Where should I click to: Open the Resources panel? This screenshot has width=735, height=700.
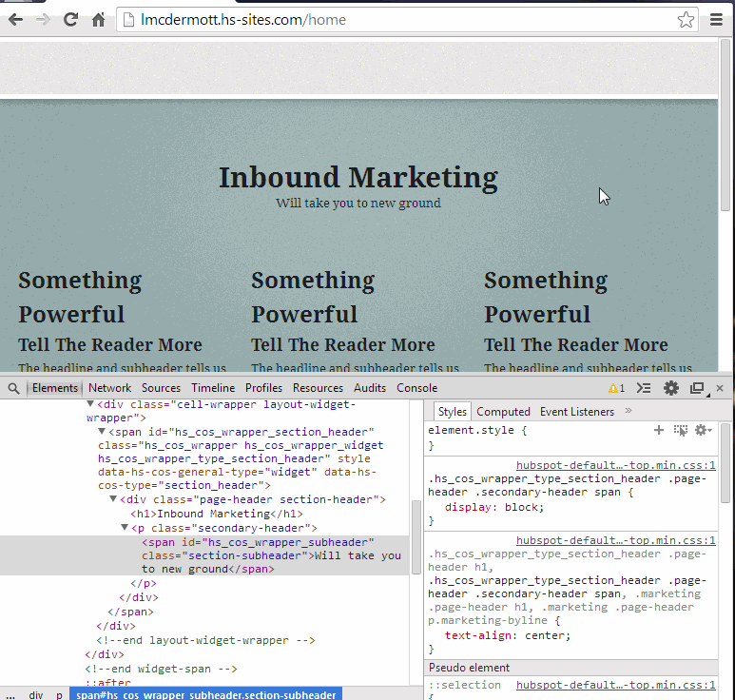(x=318, y=388)
